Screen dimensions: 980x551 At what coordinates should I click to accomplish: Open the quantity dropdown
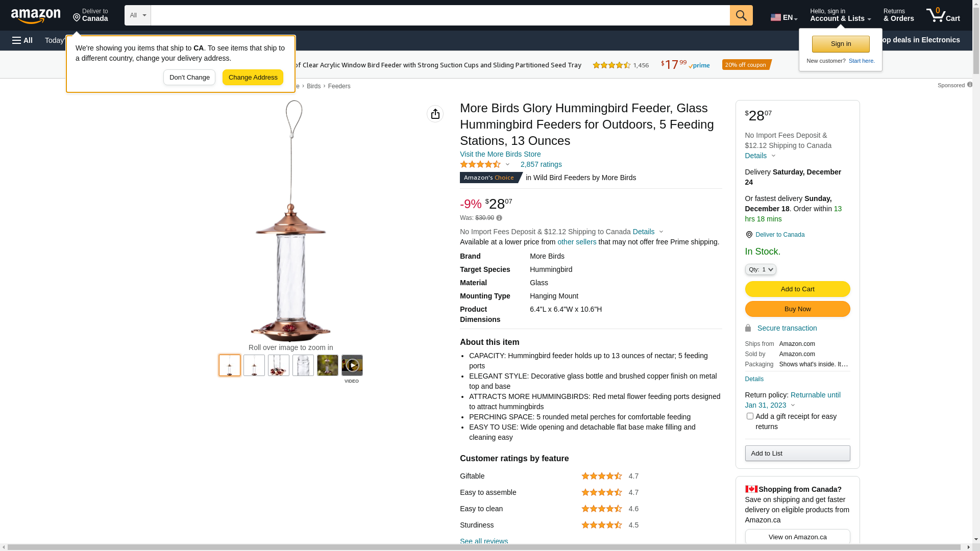761,269
